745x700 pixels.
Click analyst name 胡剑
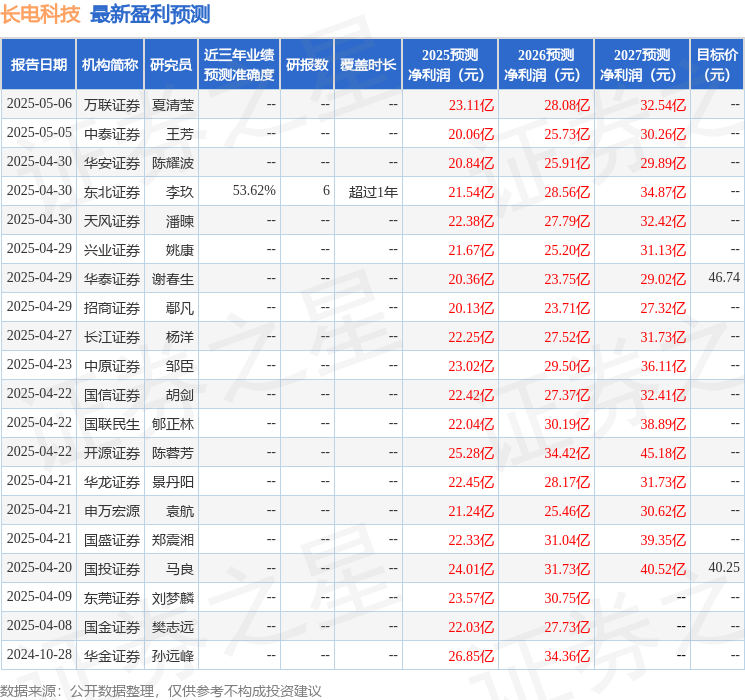pyautogui.click(x=180, y=394)
